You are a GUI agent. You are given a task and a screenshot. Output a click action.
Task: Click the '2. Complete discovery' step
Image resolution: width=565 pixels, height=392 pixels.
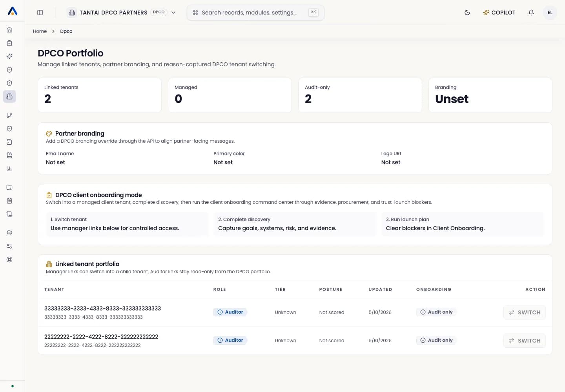[x=295, y=224]
